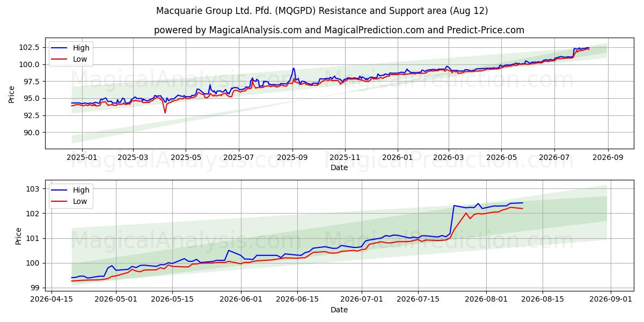Image resolution: width=644 pixels, height=322 pixels.
Task: Click the 2026-09-01 x-axis tick label
Action: [x=611, y=299]
